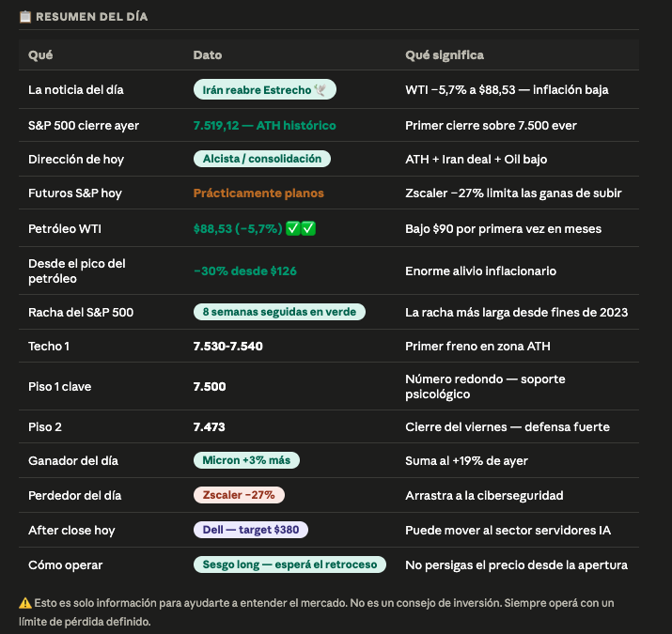The width and height of the screenshot is (672, 634).
Task: Click 'Número redondo — soporte psicológico' text
Action: 485,386
